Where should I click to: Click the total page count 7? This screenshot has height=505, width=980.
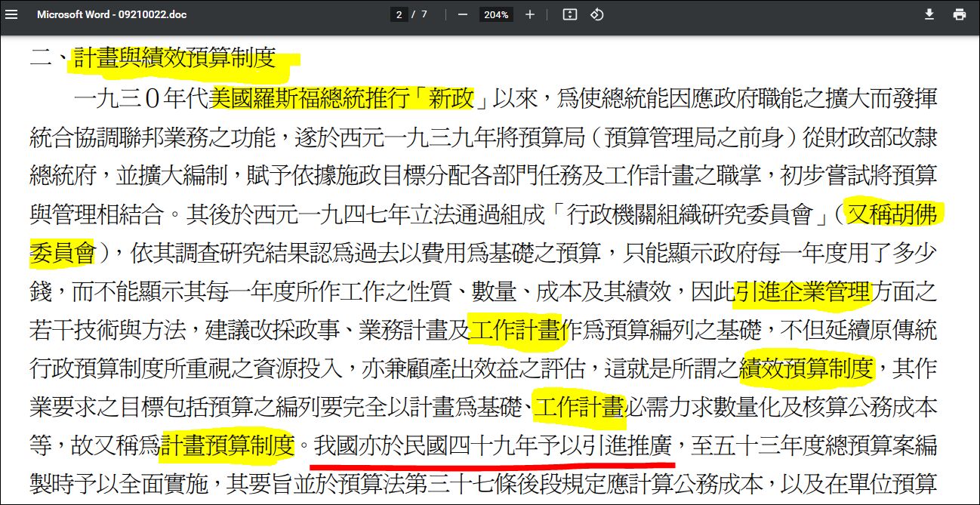(x=424, y=14)
